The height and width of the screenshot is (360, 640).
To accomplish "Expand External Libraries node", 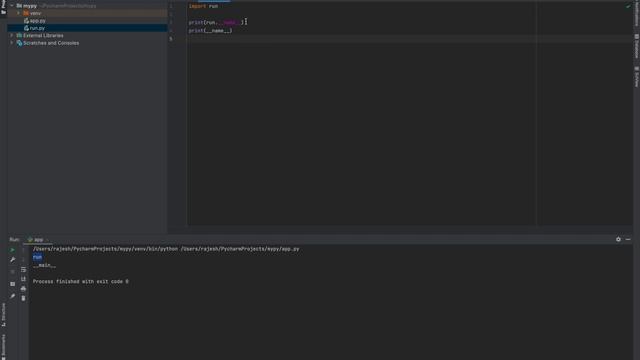I will (12, 36).
